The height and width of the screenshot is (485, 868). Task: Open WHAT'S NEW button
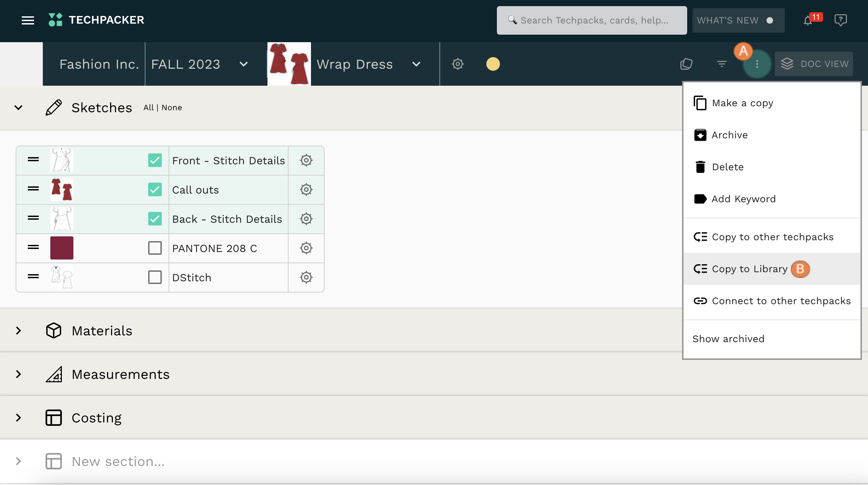pyautogui.click(x=738, y=20)
